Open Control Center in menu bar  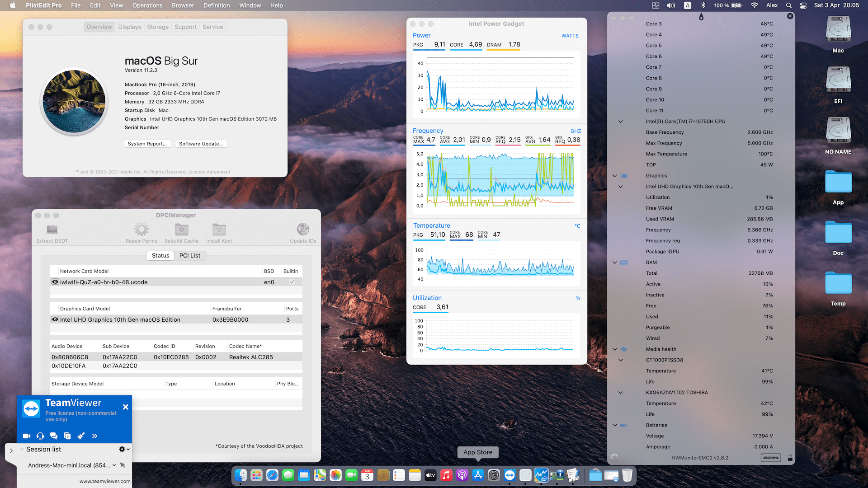(x=803, y=5)
